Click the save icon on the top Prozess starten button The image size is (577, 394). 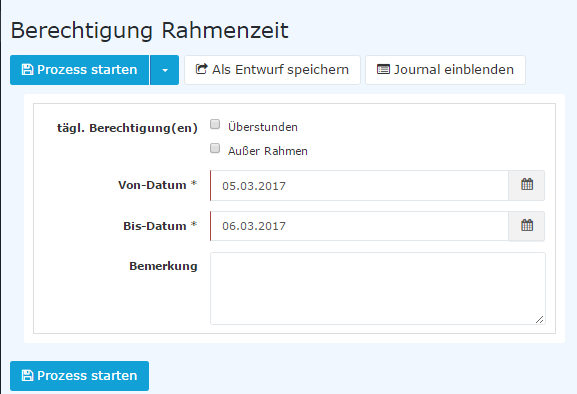pos(27,70)
